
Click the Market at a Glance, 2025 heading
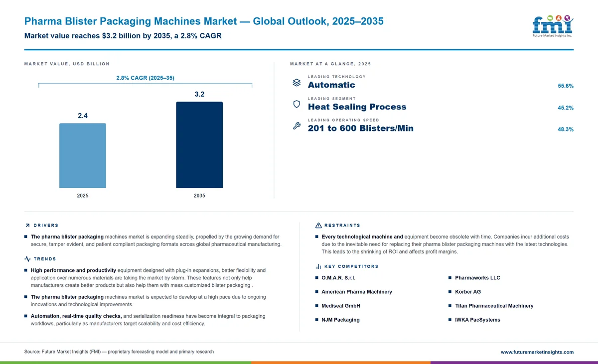pos(330,64)
